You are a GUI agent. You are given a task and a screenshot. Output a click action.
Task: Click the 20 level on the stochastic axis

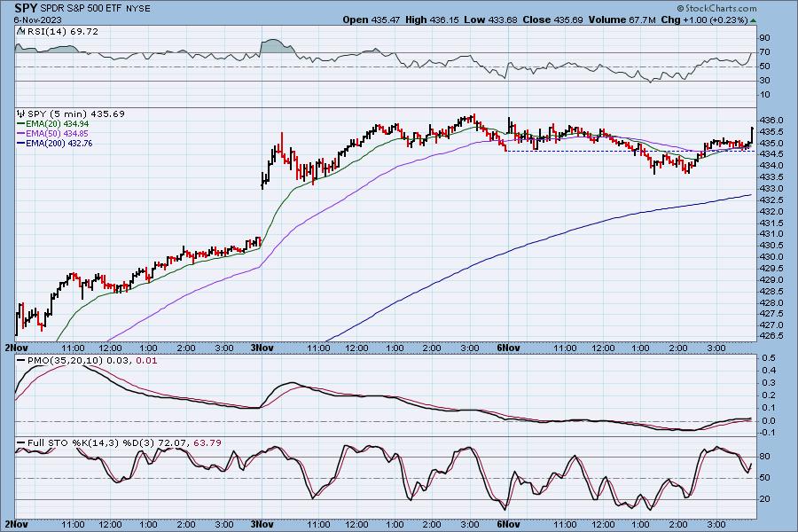(x=764, y=499)
